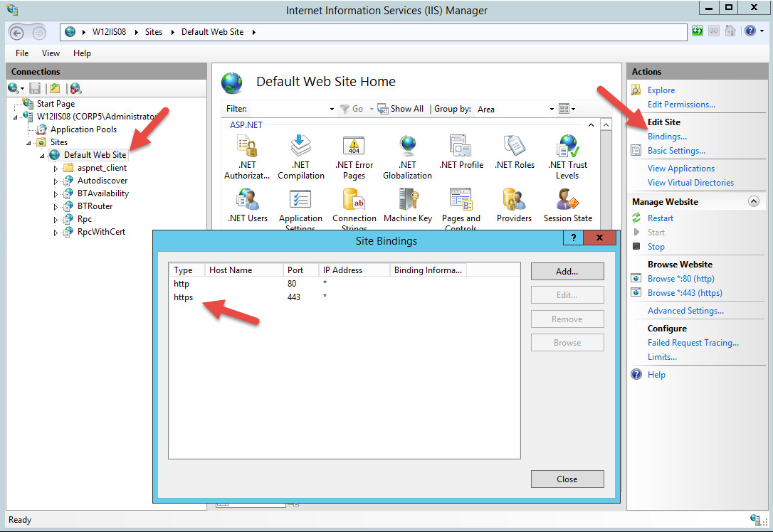Click the Back navigation arrow
Image resolution: width=773 pixels, height=532 pixels.
click(x=17, y=33)
